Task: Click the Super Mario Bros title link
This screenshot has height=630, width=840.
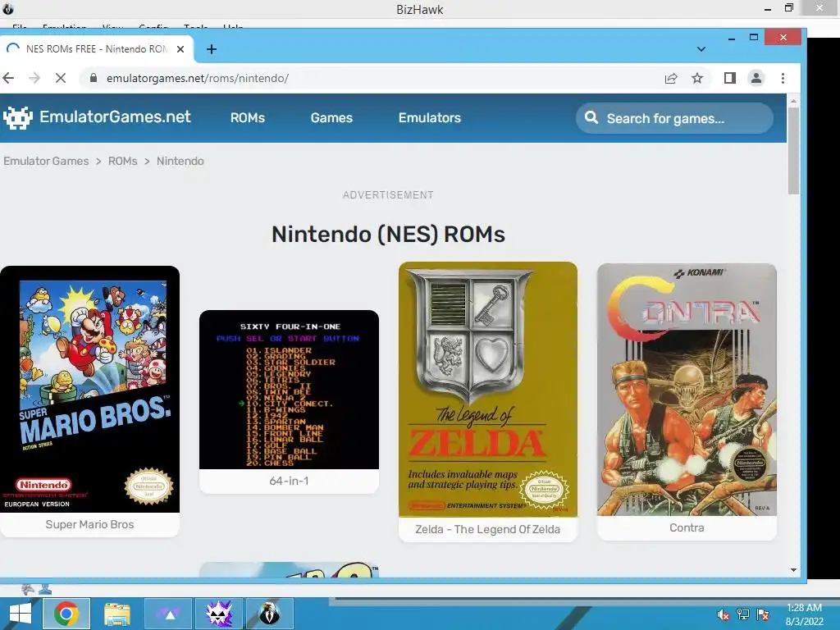Action: 89,524
